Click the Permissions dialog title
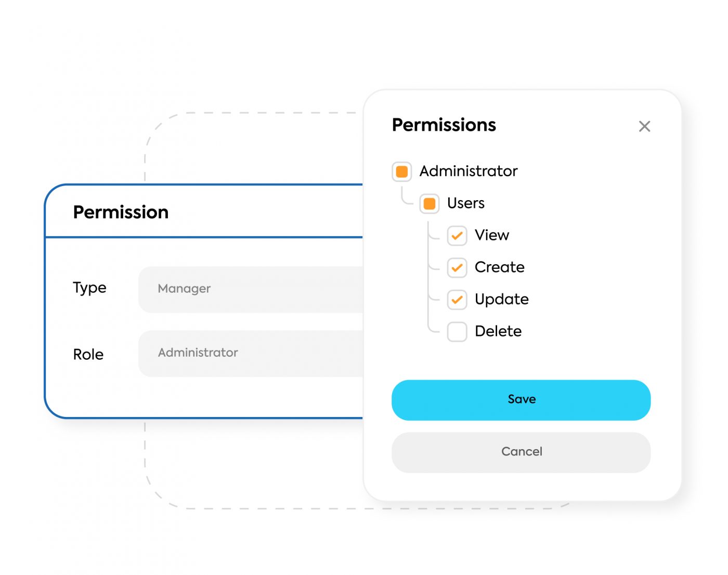Screen dimensions: 728x575 pos(444,125)
